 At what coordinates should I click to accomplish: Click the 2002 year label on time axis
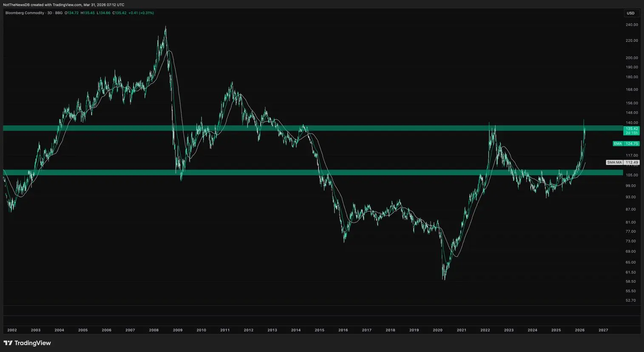click(x=12, y=330)
